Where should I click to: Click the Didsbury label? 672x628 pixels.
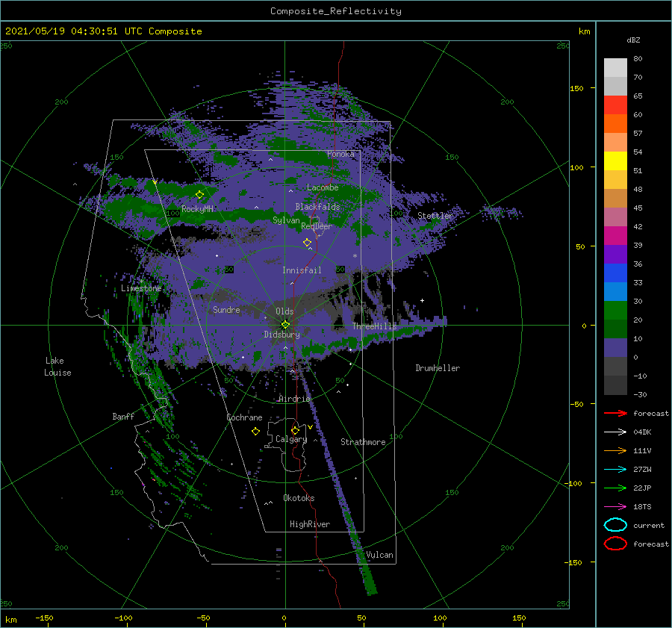point(281,335)
